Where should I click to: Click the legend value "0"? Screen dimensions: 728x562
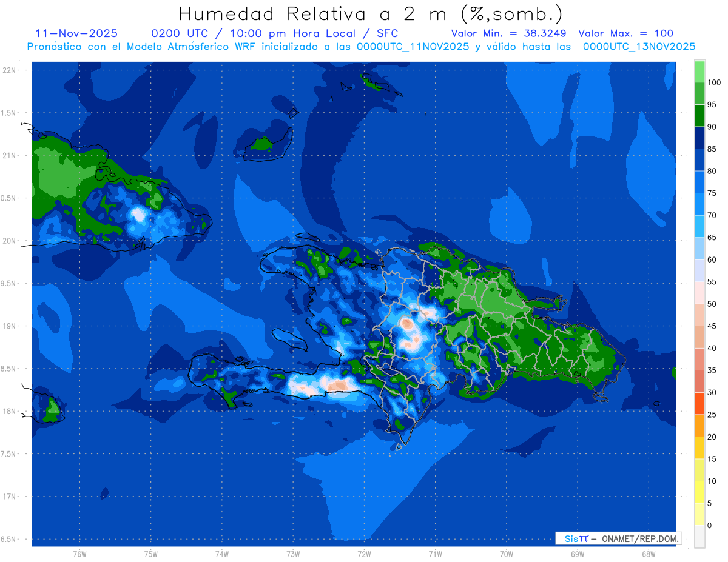pos(710,526)
